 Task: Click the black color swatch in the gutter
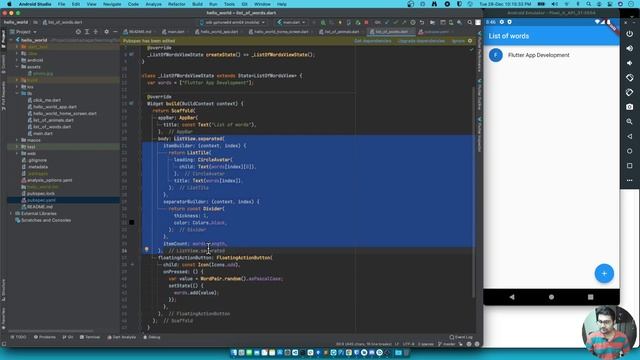click(131, 222)
